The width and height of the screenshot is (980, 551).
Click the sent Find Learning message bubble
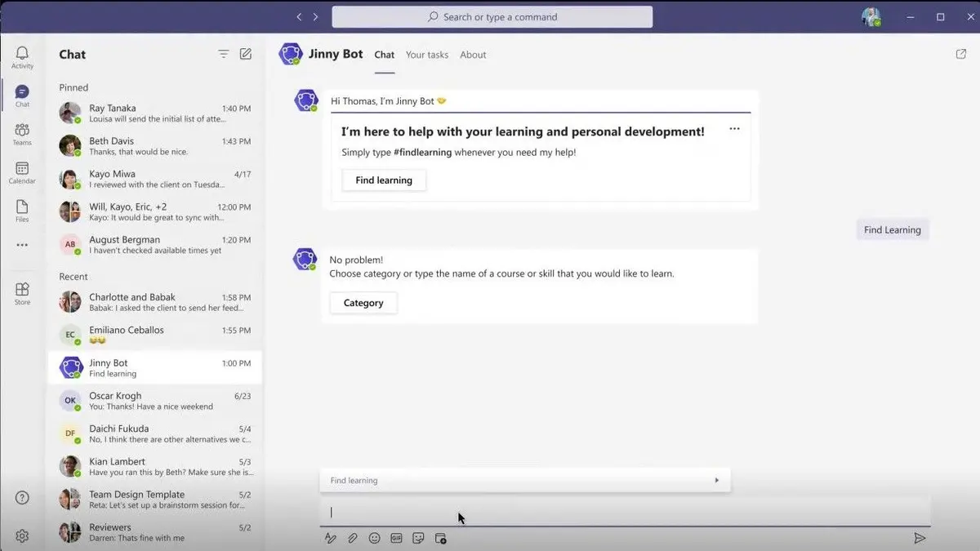893,229
